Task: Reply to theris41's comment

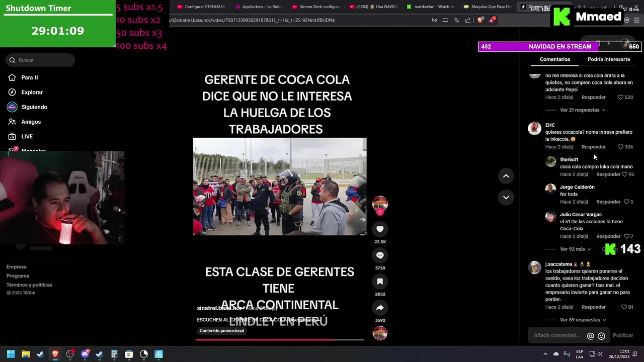Action: tap(608, 174)
